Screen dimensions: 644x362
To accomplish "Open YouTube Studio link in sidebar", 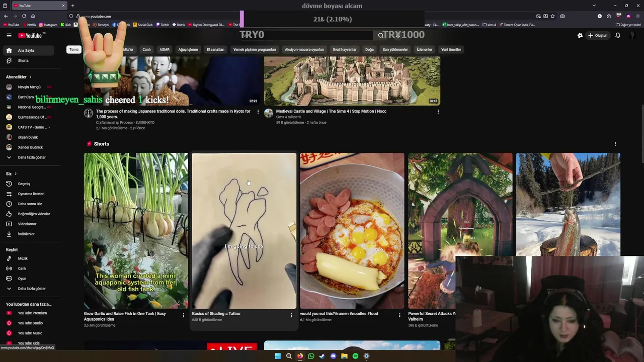I will 28,323.
